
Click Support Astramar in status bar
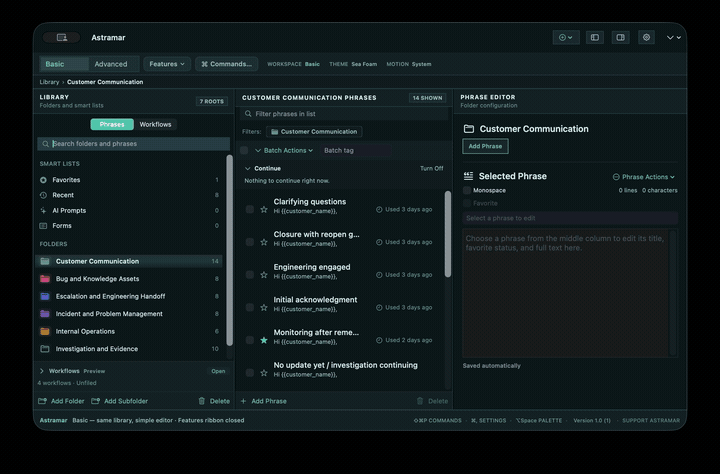coord(651,420)
